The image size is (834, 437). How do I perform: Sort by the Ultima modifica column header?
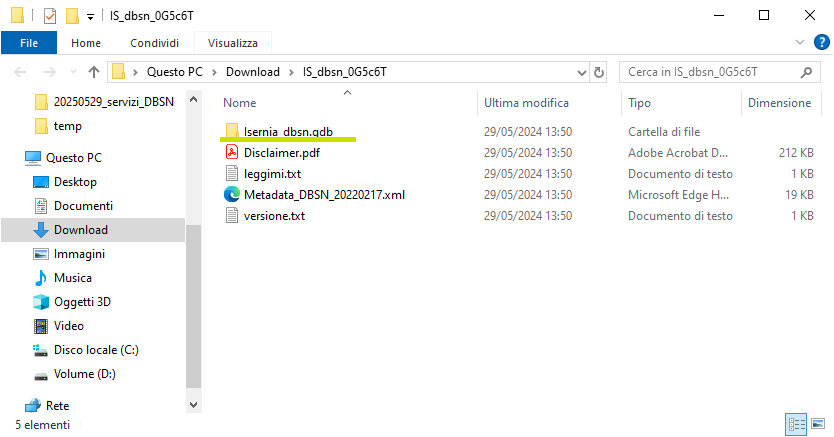point(527,103)
